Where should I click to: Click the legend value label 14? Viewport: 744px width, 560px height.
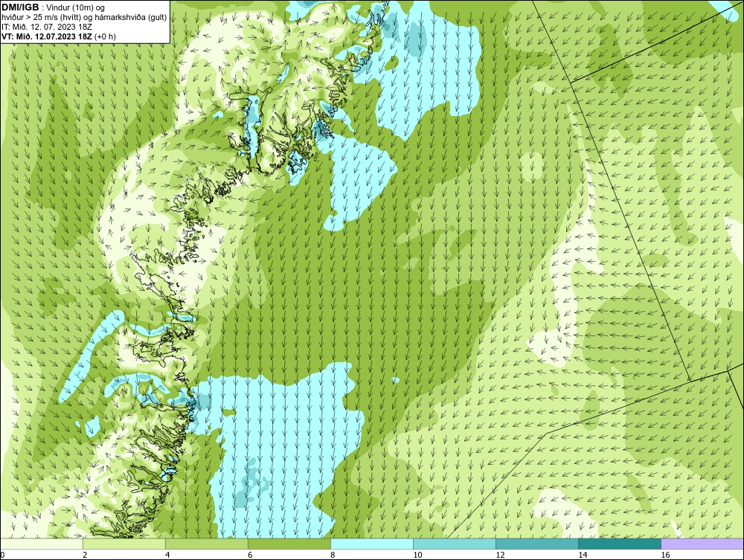(x=583, y=555)
